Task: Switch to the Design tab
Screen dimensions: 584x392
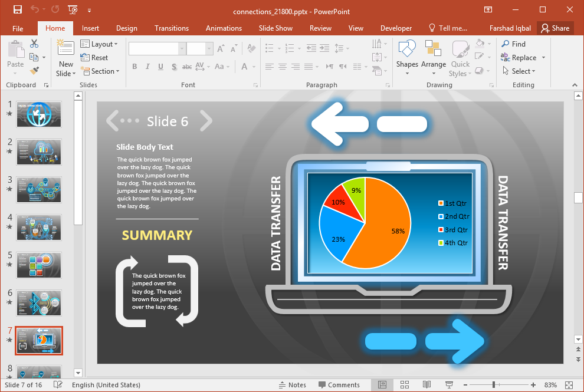Action: [127, 28]
